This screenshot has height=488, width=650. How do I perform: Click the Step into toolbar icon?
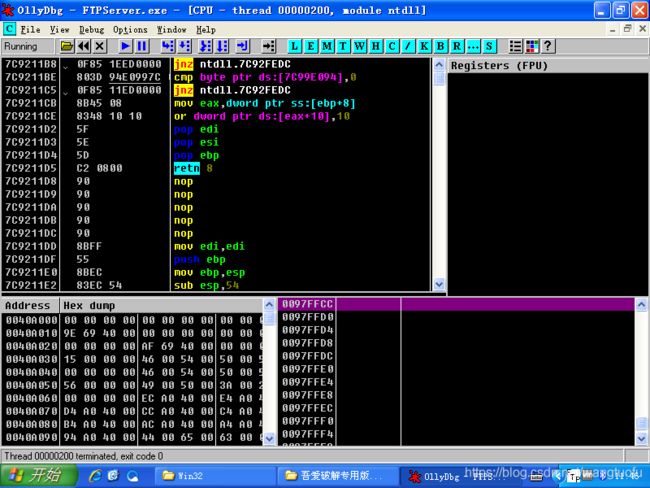point(167,46)
